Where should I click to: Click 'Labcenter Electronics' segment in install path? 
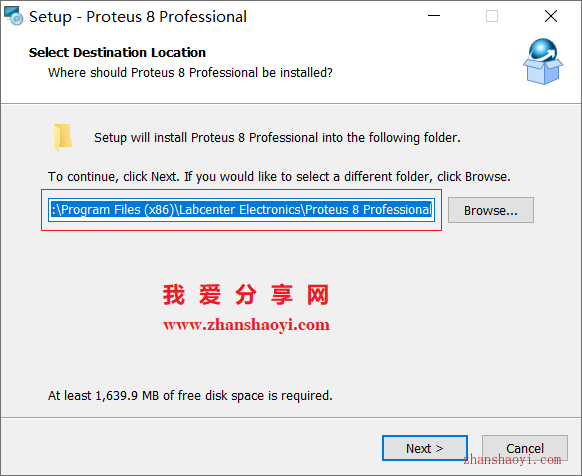click(240, 210)
